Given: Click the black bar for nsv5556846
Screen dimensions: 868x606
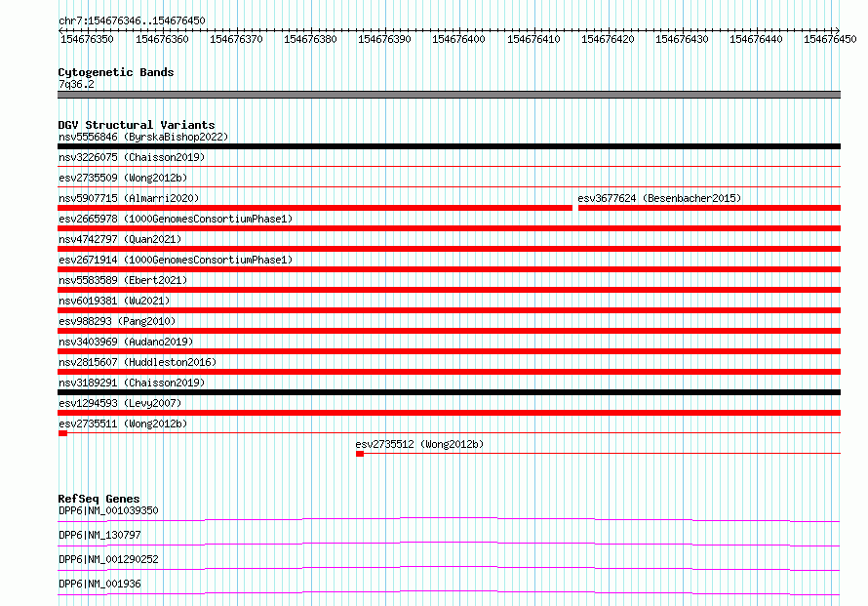Looking at the screenshot, I should point(449,146).
